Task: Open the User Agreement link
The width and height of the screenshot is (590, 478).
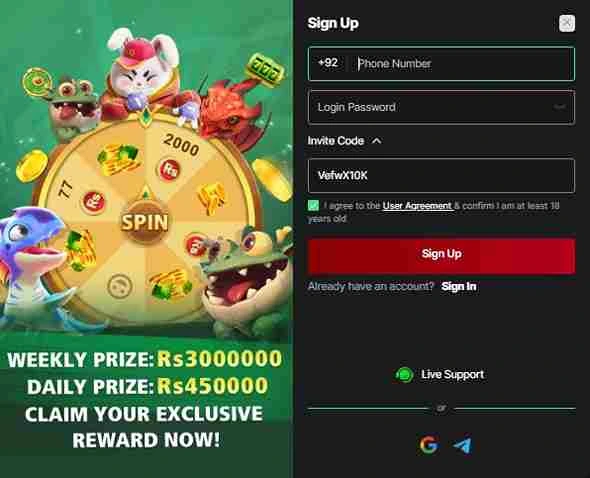Action: pos(417,206)
